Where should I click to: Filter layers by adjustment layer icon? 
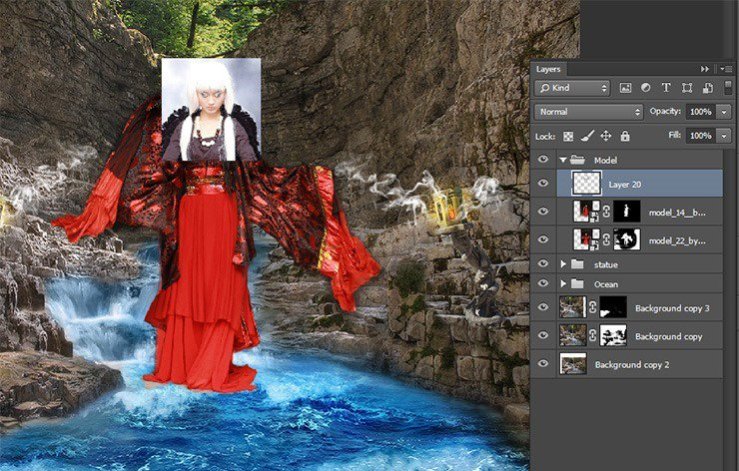(646, 88)
